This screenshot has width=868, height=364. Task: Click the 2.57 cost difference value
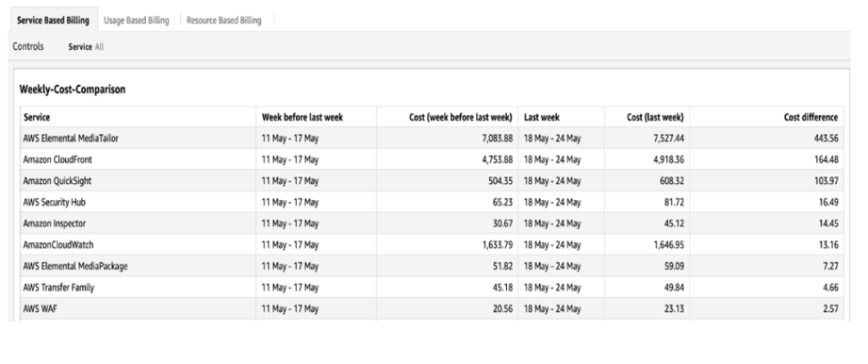[830, 309]
